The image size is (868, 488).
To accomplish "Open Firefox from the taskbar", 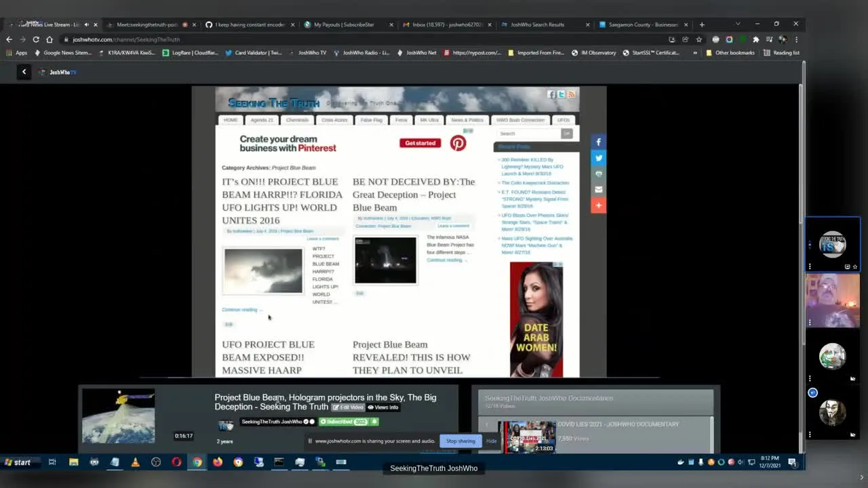I will click(x=217, y=462).
